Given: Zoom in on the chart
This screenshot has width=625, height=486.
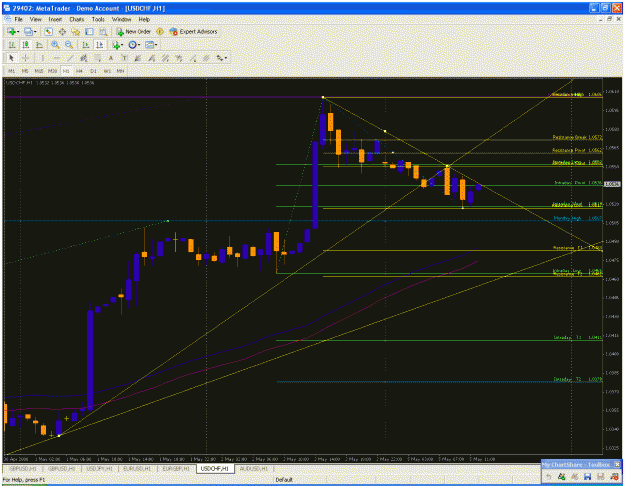Looking at the screenshot, I should [55, 45].
